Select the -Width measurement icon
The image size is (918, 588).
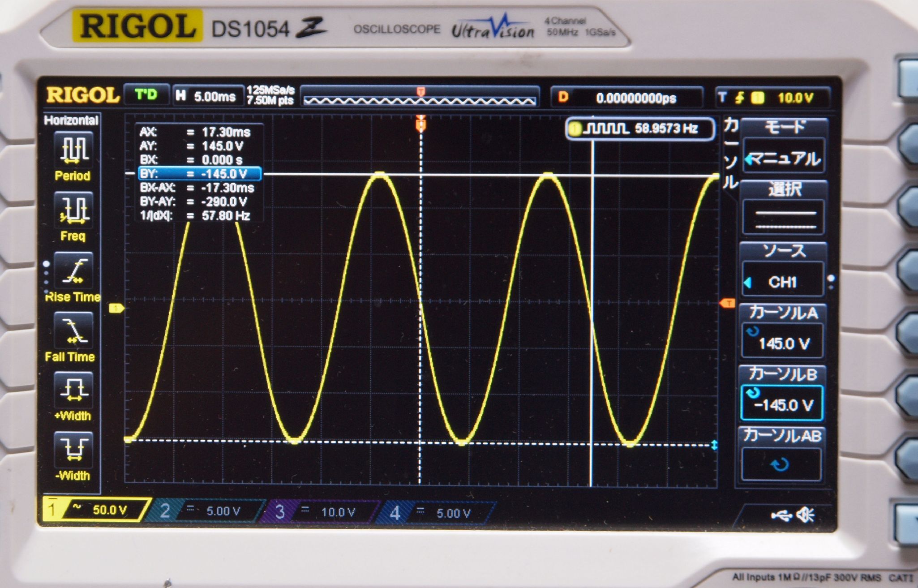click(x=73, y=450)
